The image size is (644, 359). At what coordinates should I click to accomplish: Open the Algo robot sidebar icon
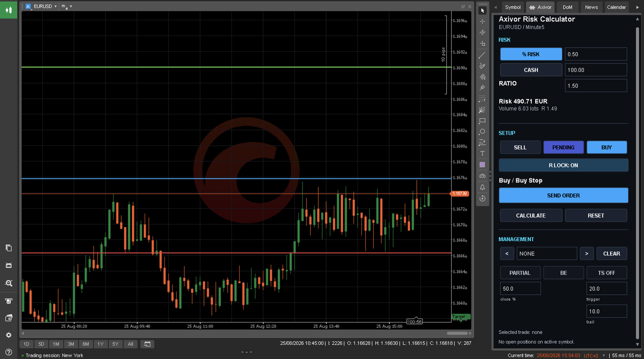coord(9,265)
